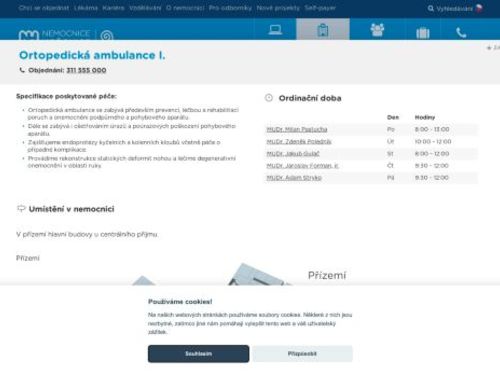Click the Nemocnice hospital logo
Screen dimensions: 500x375
[x=55, y=34]
